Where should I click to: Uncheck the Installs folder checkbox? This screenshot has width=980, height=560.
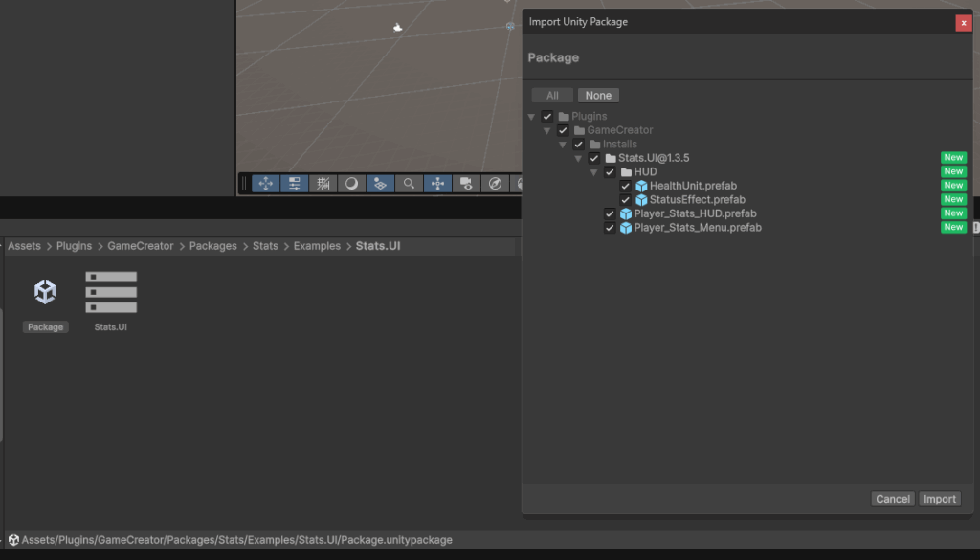point(579,145)
